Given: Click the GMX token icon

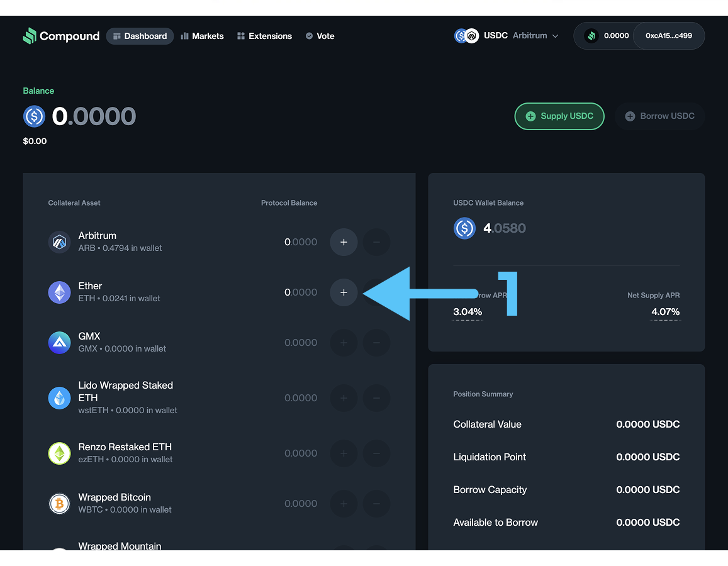Looking at the screenshot, I should coord(60,343).
